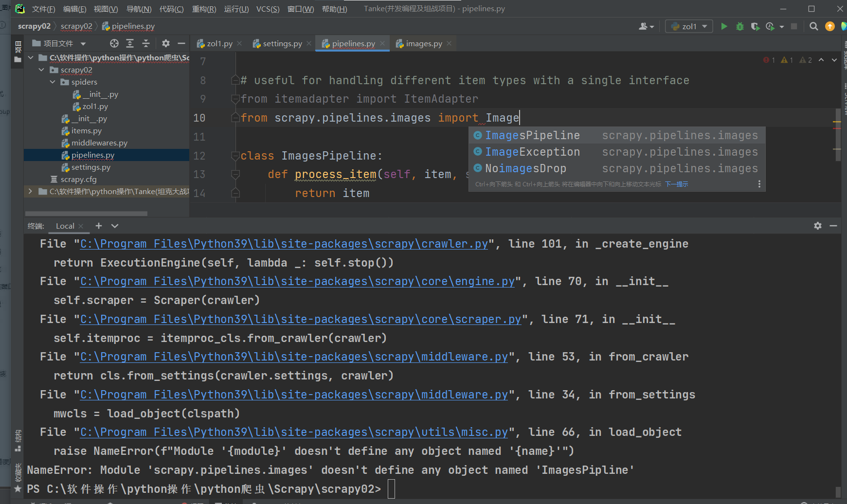The height and width of the screenshot is (504, 847).
Task: Add a new terminal session tab
Action: pos(99,226)
